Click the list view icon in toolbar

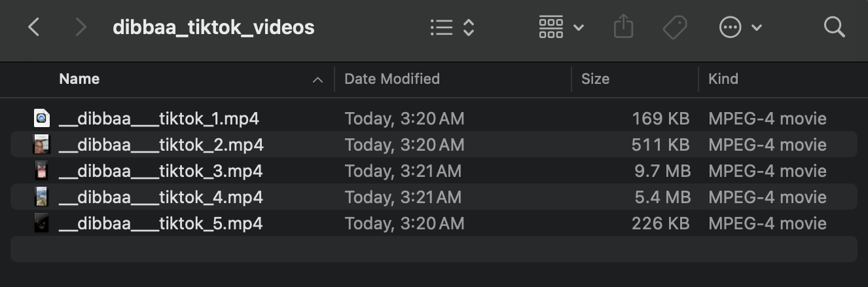pos(442,28)
